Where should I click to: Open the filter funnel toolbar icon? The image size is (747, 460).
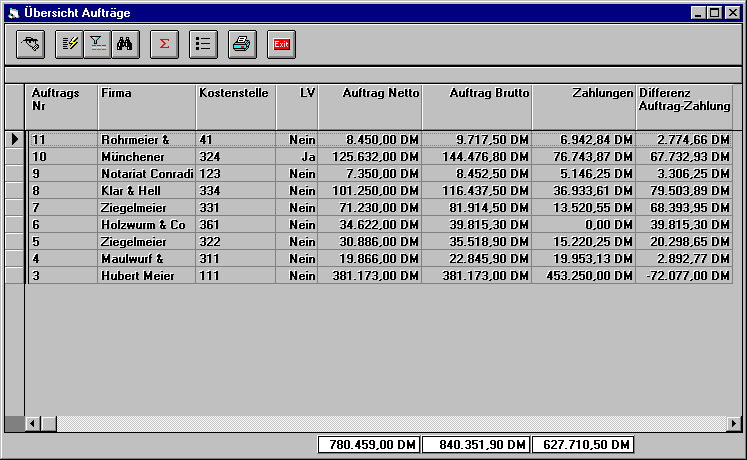97,44
